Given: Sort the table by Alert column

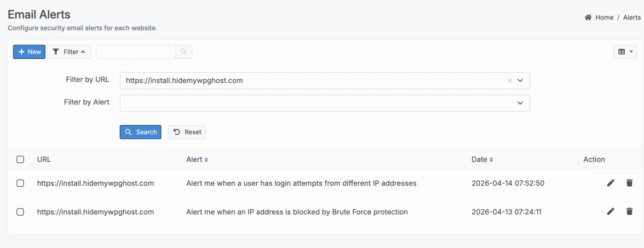Looking at the screenshot, I should point(197,160).
